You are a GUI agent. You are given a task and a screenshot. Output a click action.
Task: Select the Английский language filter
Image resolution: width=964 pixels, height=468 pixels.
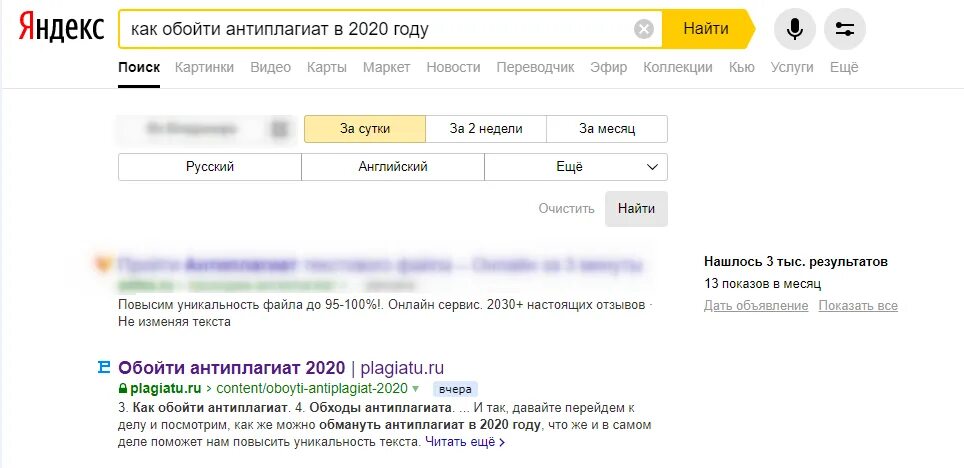393,167
